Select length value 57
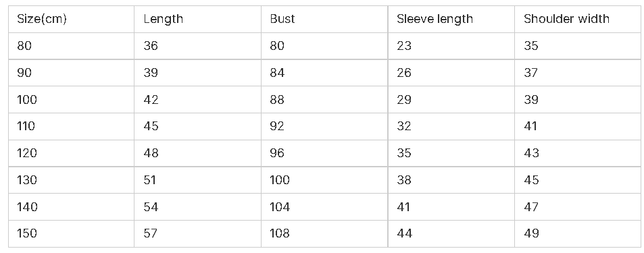The image size is (644, 253). tap(197, 233)
